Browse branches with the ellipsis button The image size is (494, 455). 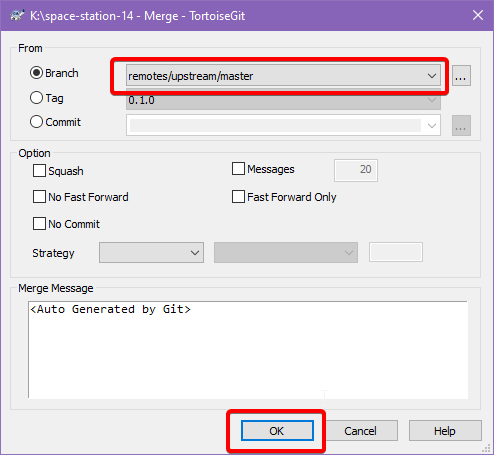pos(461,76)
